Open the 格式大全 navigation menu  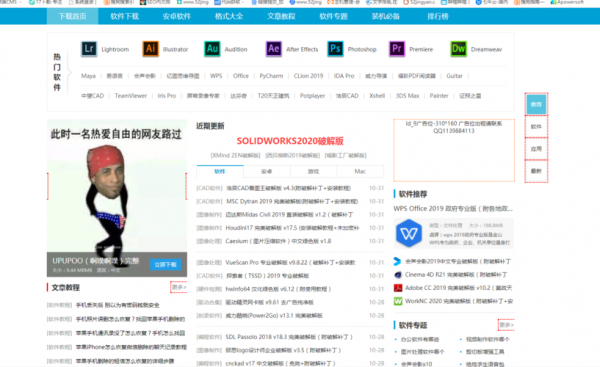click(229, 16)
